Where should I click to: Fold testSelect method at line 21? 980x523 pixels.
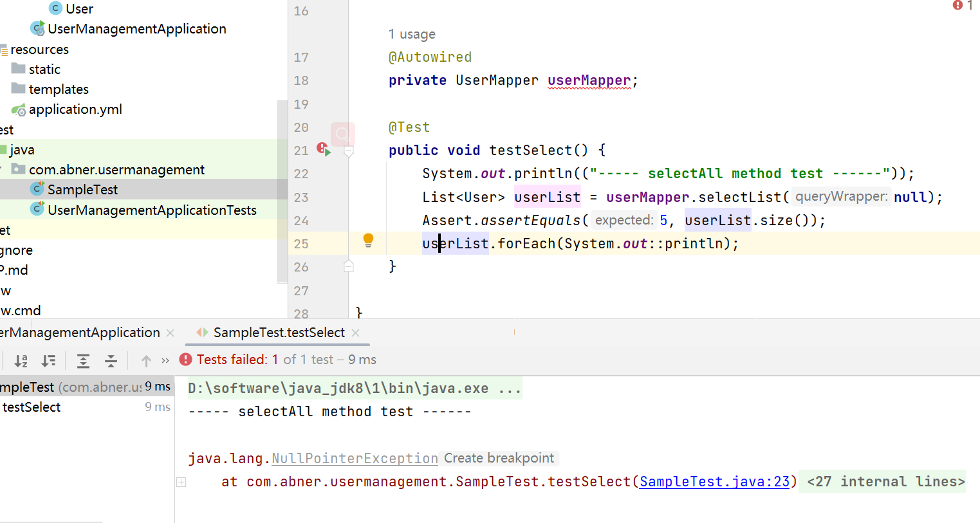point(349,152)
